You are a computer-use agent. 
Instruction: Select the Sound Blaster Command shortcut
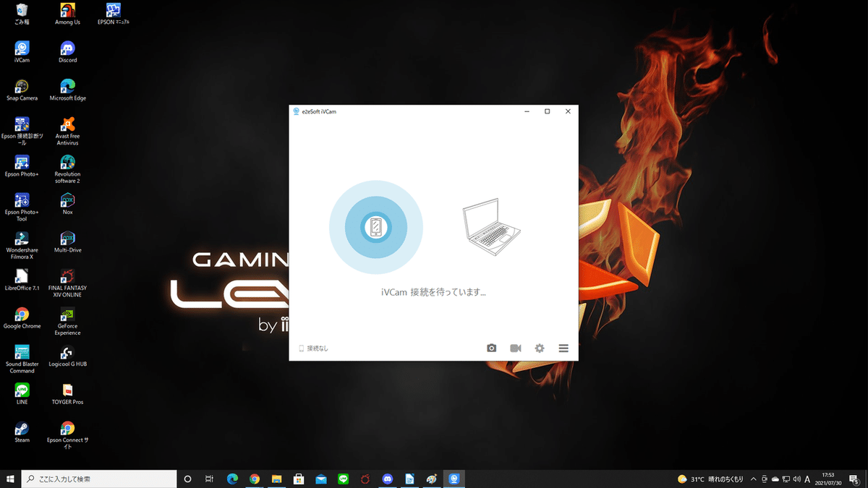click(22, 359)
